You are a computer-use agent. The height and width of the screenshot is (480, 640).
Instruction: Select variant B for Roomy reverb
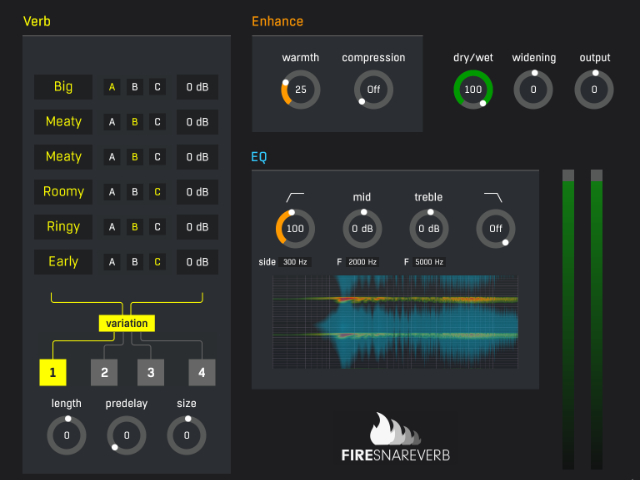(135, 192)
